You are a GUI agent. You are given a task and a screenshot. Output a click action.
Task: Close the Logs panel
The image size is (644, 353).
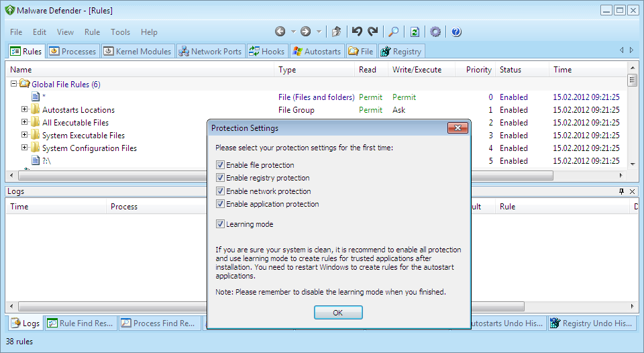632,191
